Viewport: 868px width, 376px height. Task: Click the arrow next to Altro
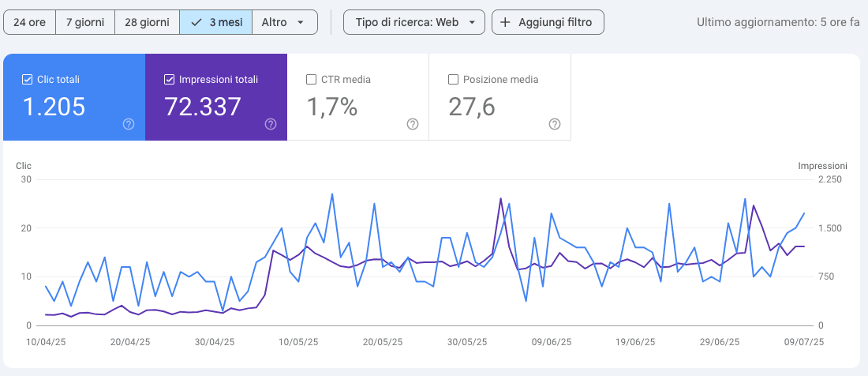301,23
